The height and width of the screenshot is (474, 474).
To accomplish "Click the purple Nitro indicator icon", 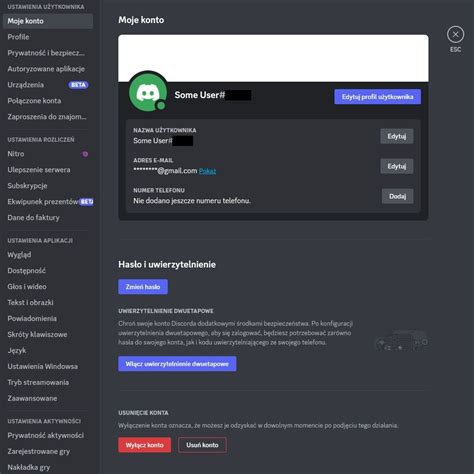I will click(85, 154).
